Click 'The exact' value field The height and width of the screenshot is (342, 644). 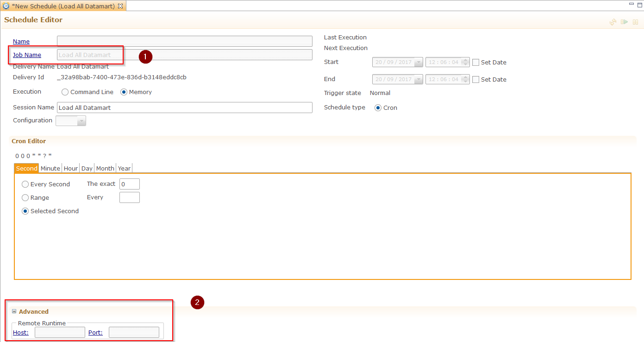(130, 184)
